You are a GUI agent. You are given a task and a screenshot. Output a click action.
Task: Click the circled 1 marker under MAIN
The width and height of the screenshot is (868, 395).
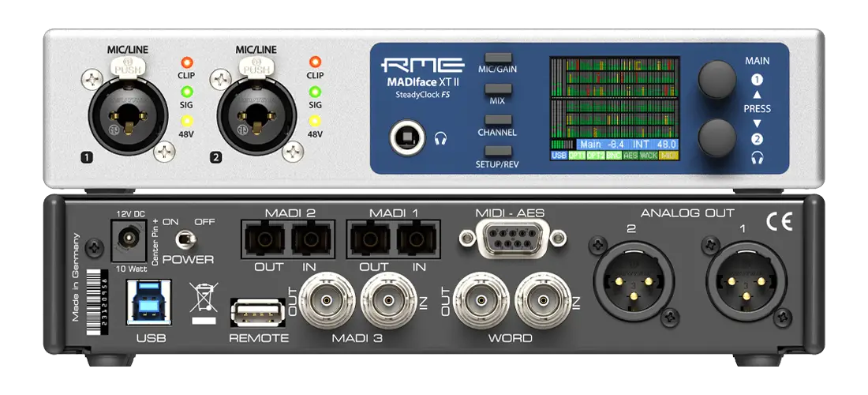(757, 81)
